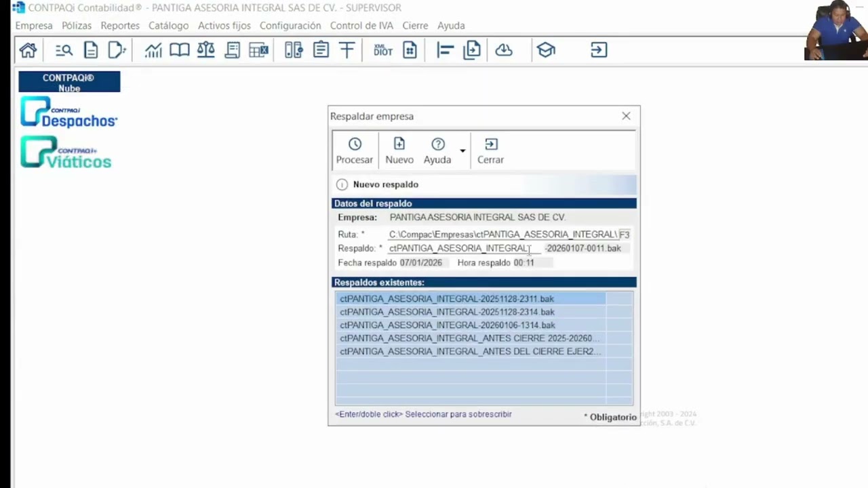Click the scroll report icon

pos(232,50)
